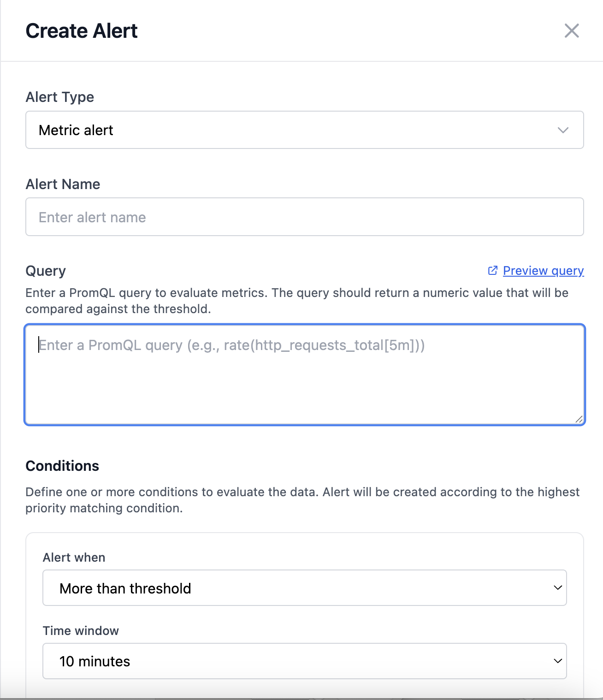Click the Query section heading

tap(46, 271)
